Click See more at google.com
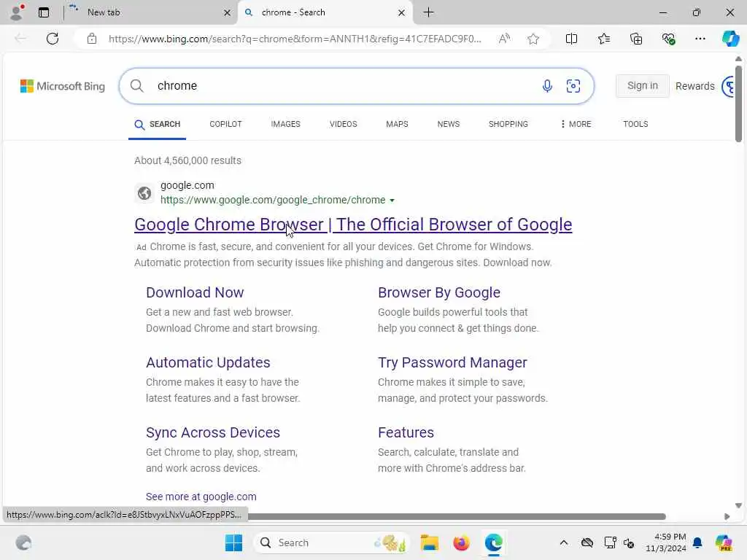The width and height of the screenshot is (747, 560). [x=201, y=497]
